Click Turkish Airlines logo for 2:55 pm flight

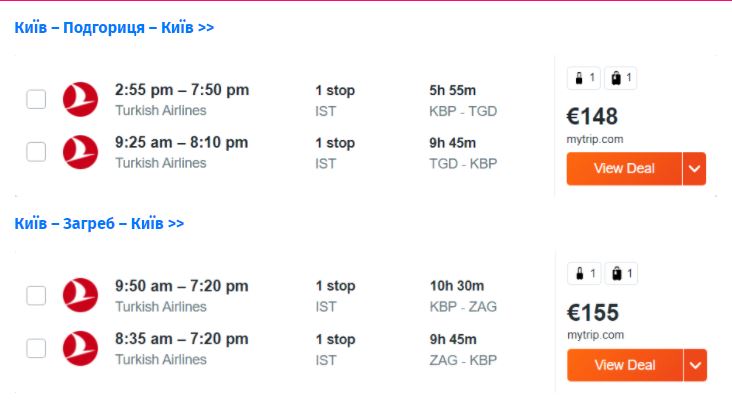click(80, 99)
